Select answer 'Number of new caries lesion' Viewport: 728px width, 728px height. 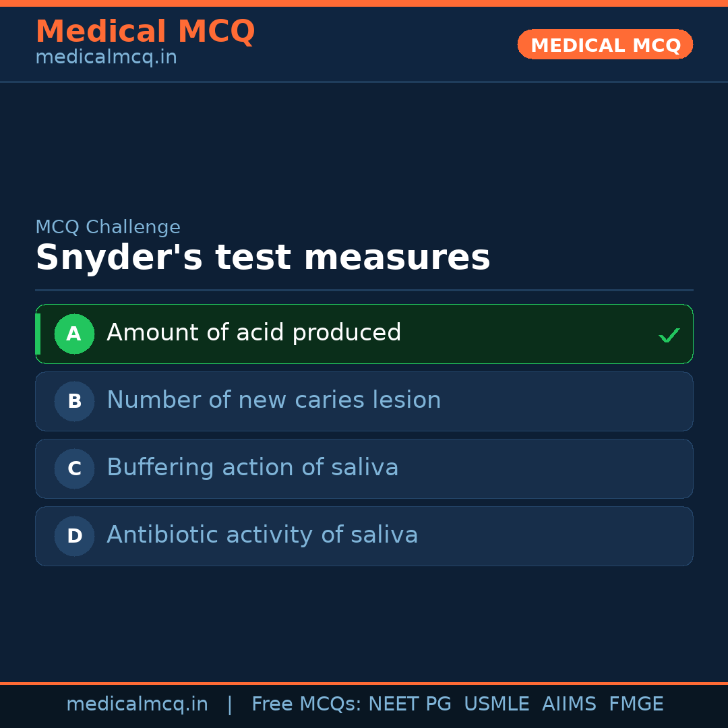click(x=274, y=400)
